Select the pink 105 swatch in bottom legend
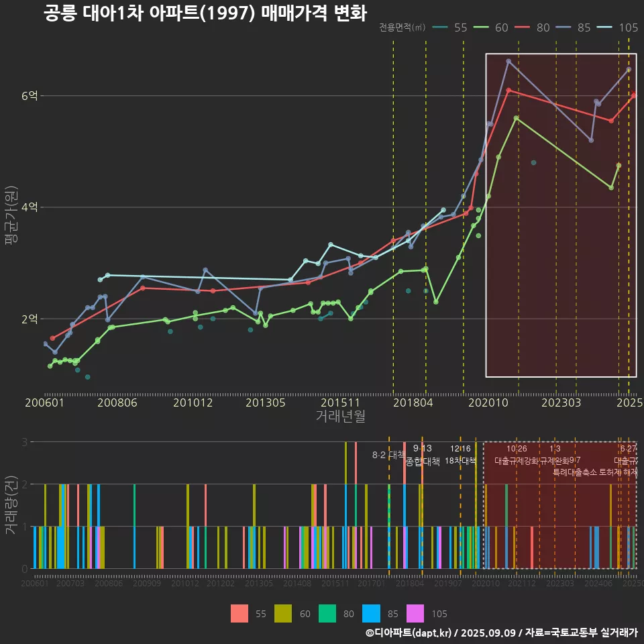This screenshot has width=644, height=644. [416, 613]
